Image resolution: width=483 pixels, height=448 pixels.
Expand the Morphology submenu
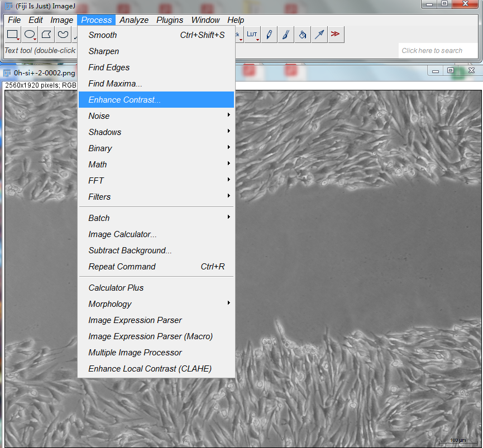pos(156,304)
